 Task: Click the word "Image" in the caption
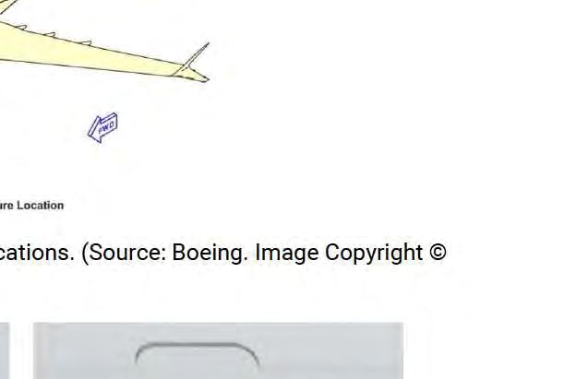(x=287, y=254)
